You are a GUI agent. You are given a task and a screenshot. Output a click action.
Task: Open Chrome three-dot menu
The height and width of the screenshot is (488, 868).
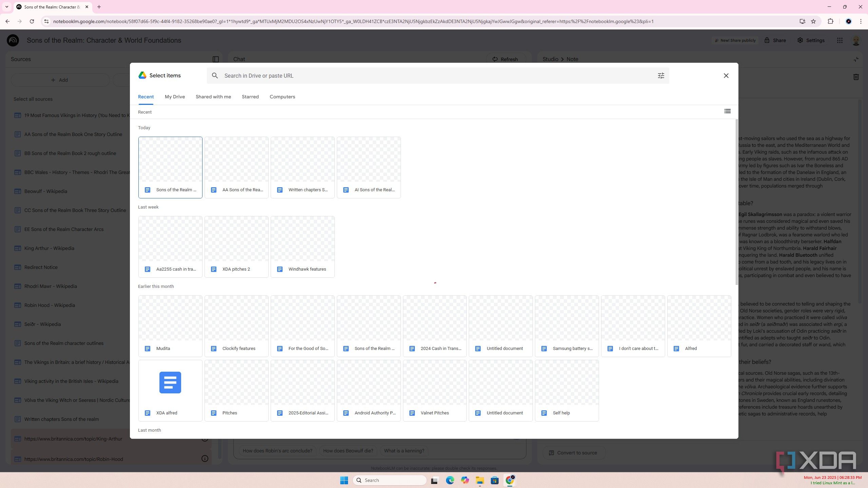[861, 21]
